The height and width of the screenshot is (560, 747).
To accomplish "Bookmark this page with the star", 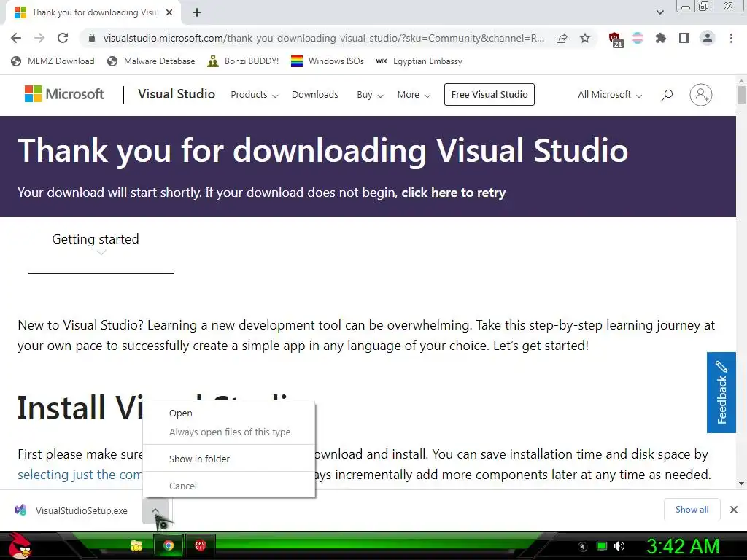I will (x=585, y=38).
